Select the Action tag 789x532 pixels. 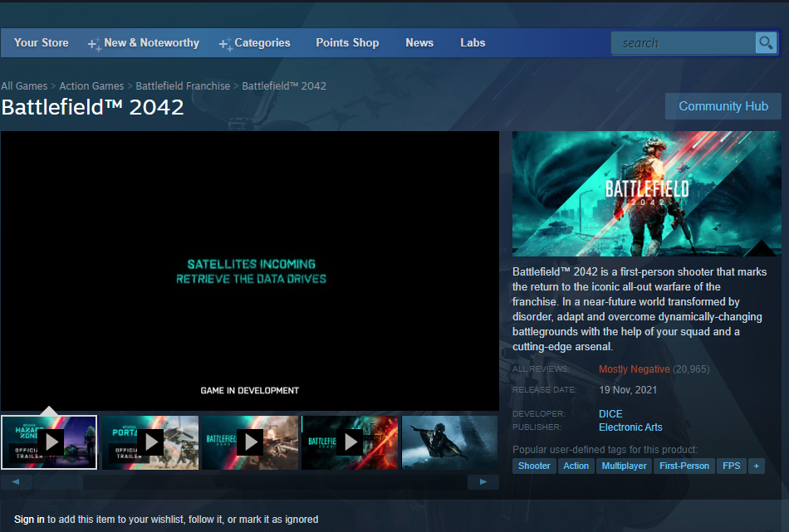[576, 466]
